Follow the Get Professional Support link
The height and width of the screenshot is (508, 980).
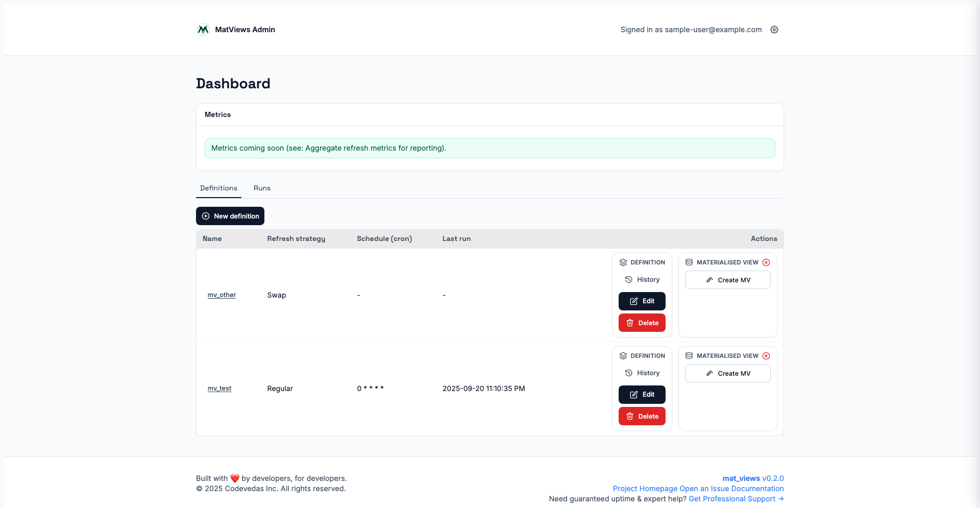click(736, 499)
